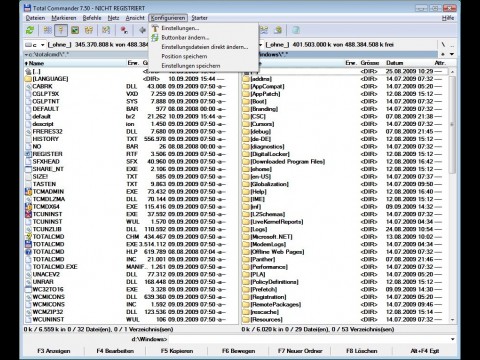Expand the command line history dropdown

click(452, 339)
